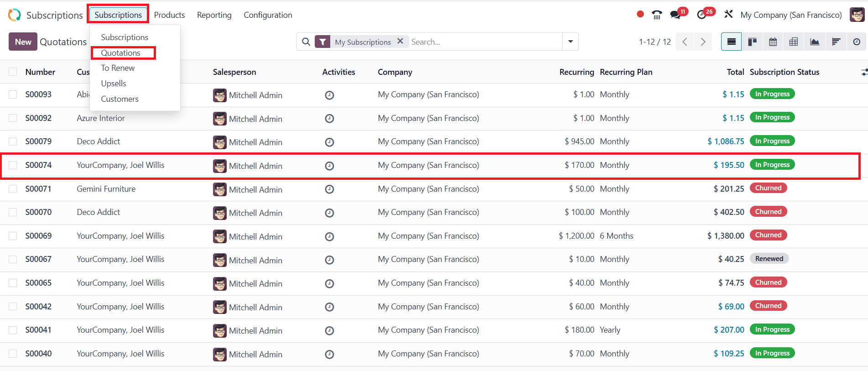
Task: Open the Configuration menu
Action: [268, 15]
